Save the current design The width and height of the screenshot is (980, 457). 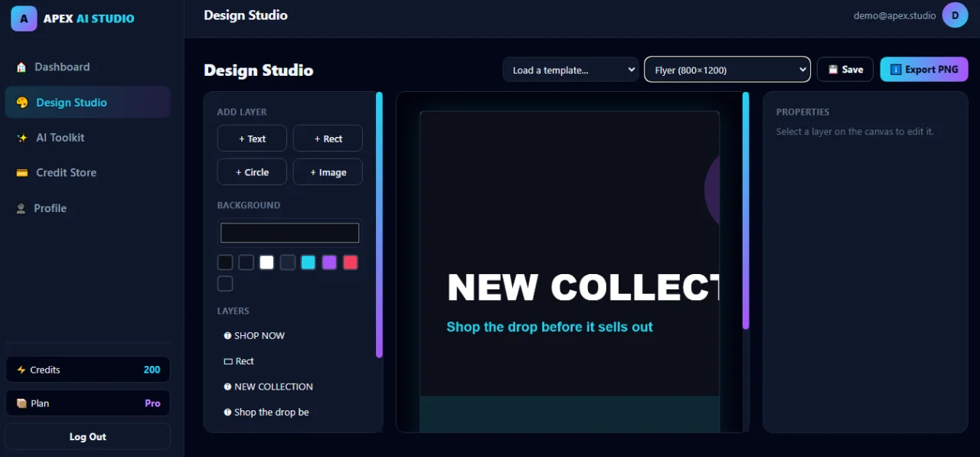click(x=845, y=69)
